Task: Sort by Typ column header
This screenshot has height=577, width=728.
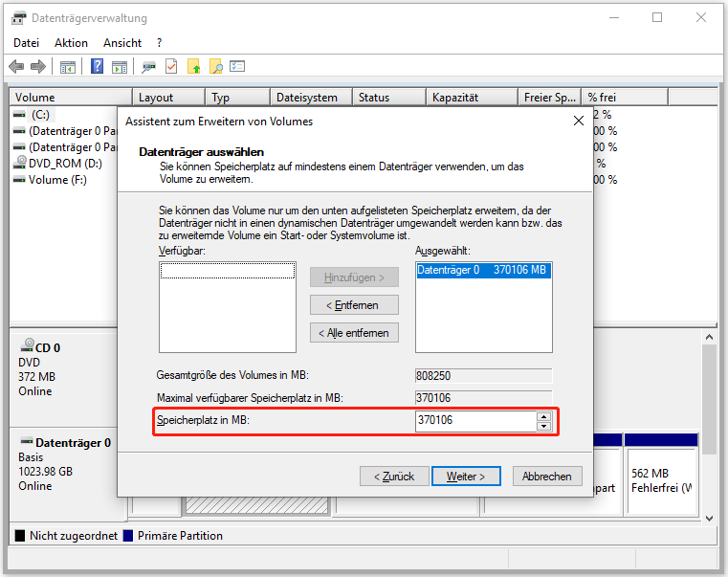Action: tap(237, 98)
